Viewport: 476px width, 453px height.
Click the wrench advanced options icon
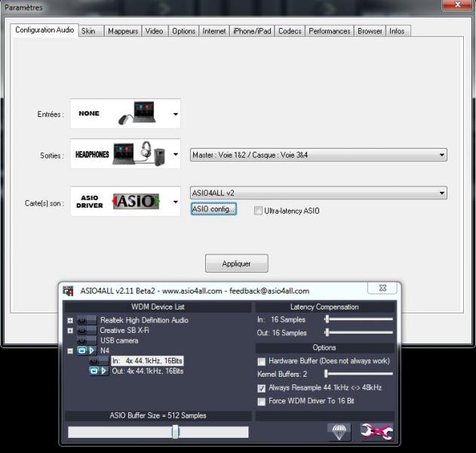(376, 431)
